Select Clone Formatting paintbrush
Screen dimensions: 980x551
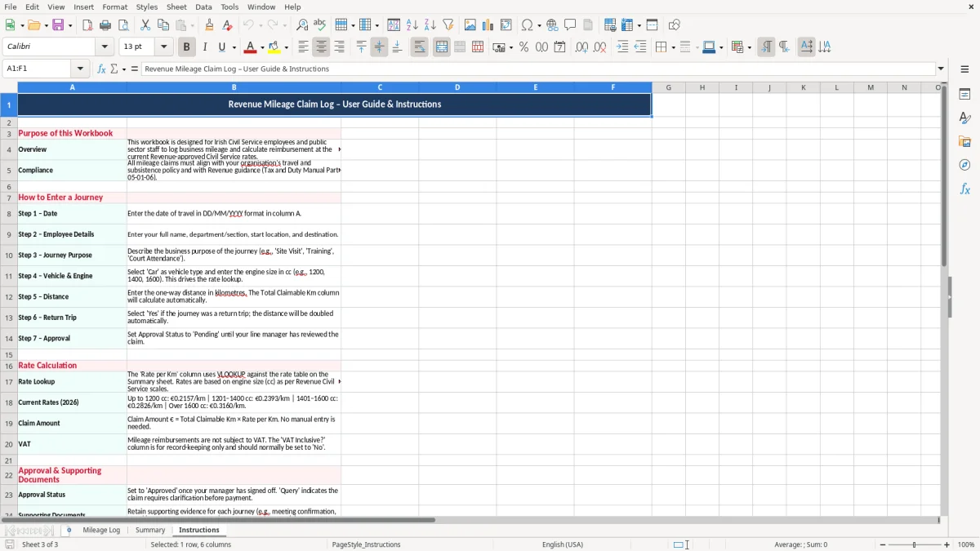209,25
